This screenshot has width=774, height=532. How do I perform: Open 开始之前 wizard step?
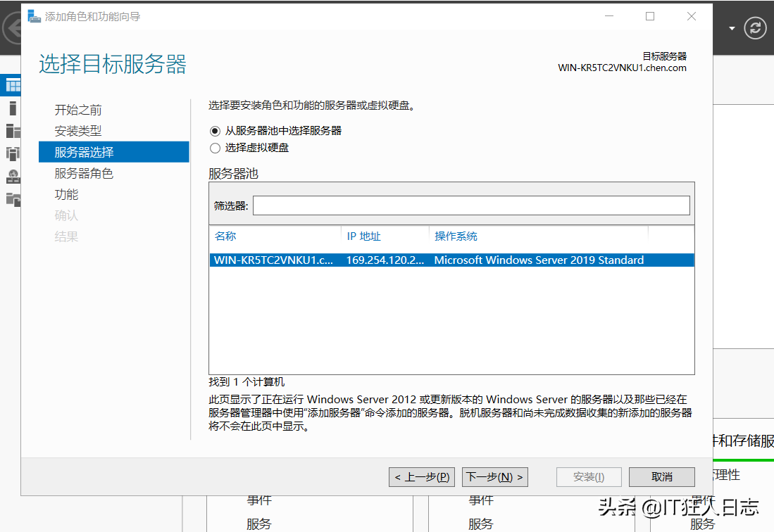coord(78,110)
